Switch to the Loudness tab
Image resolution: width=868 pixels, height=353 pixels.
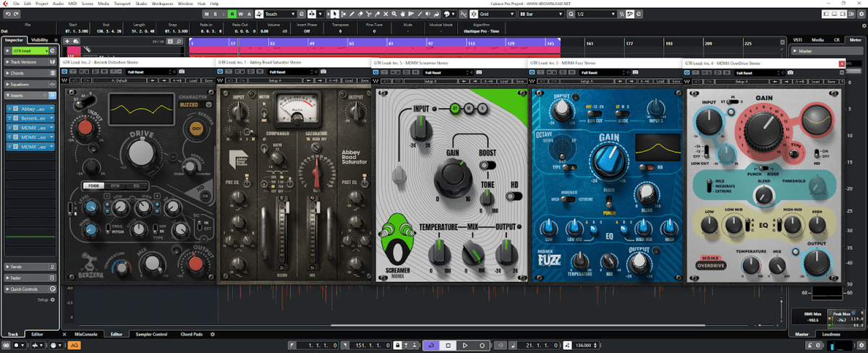pyautogui.click(x=831, y=334)
